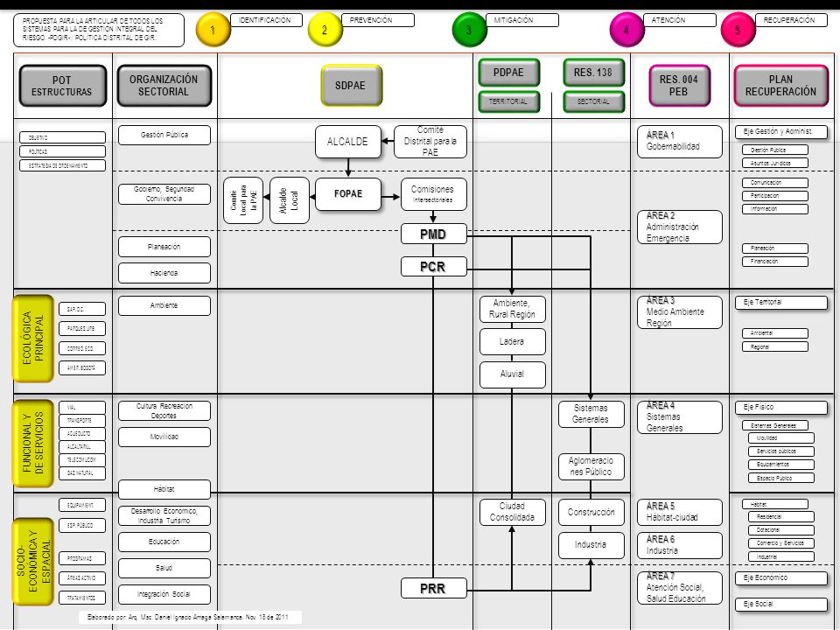Select the ÁREA 1 Gobernabilidad box
This screenshot has width=840, height=630.
click(x=680, y=142)
